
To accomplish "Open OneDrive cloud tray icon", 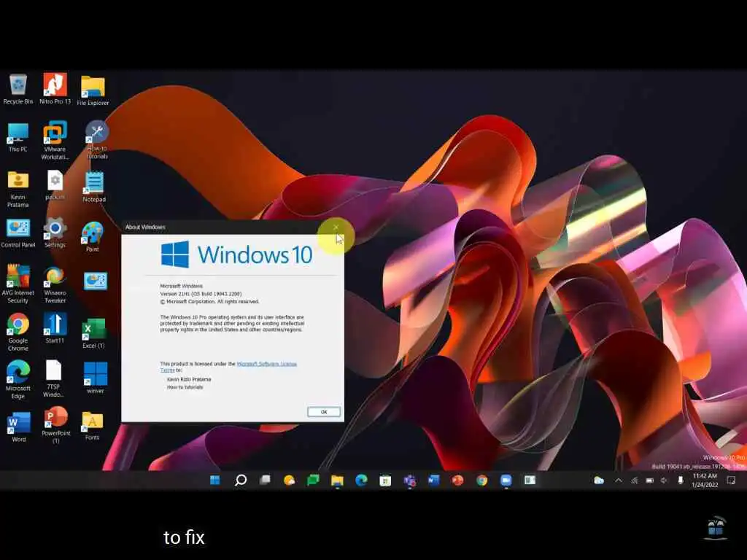I will point(599,481).
